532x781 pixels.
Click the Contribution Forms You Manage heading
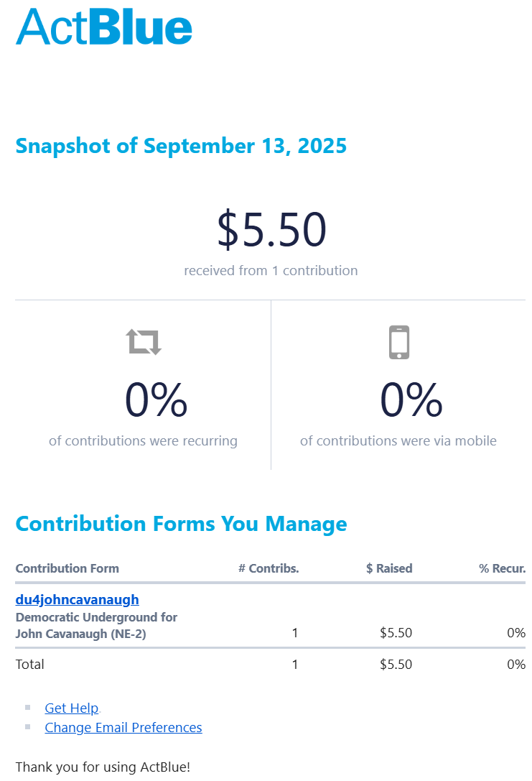click(x=181, y=524)
